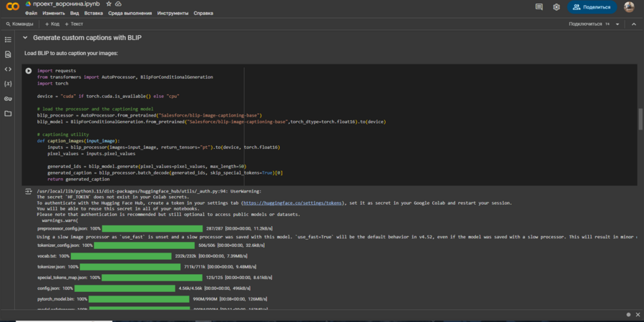Star the notebook проект_воронина.ipynb

coord(109,4)
